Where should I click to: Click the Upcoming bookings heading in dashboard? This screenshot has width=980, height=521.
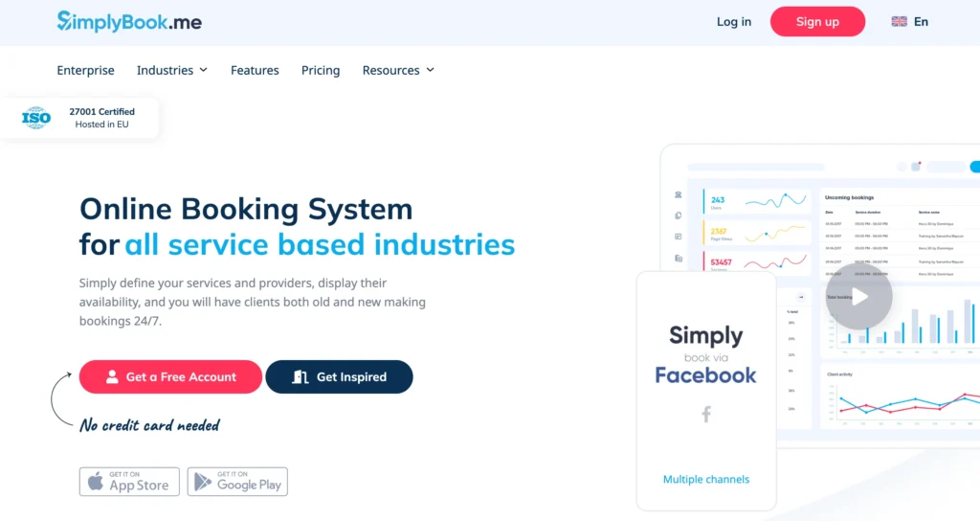click(x=850, y=197)
